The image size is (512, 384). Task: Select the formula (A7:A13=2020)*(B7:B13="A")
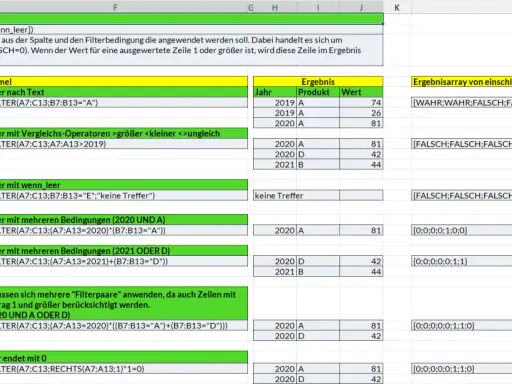click(124, 230)
